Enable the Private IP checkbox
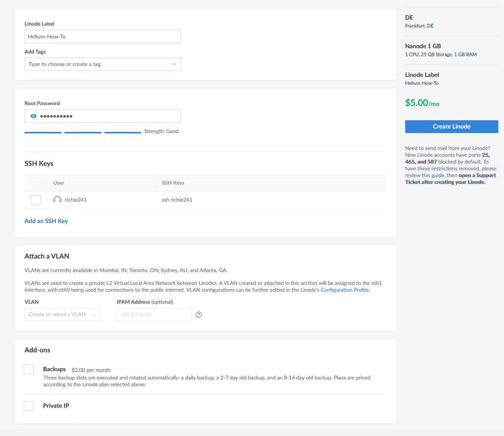 29,406
